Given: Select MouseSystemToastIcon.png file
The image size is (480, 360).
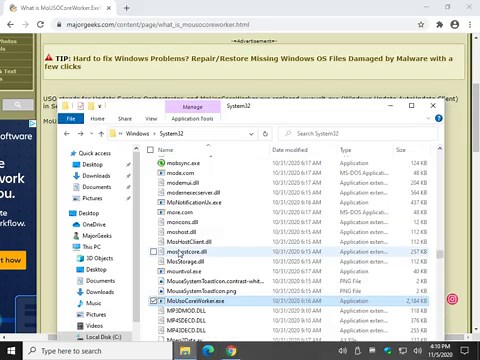Looking at the screenshot, I should pyautogui.click(x=201, y=291).
